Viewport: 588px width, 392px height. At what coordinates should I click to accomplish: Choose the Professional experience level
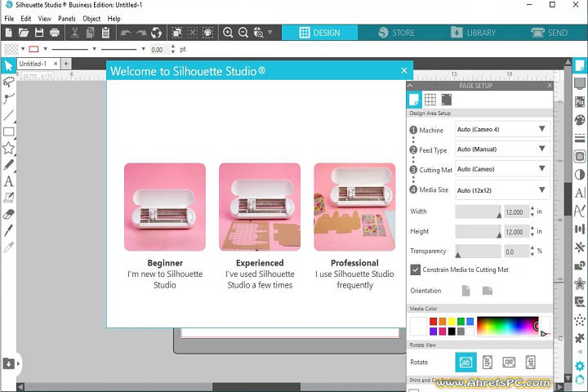(354, 226)
